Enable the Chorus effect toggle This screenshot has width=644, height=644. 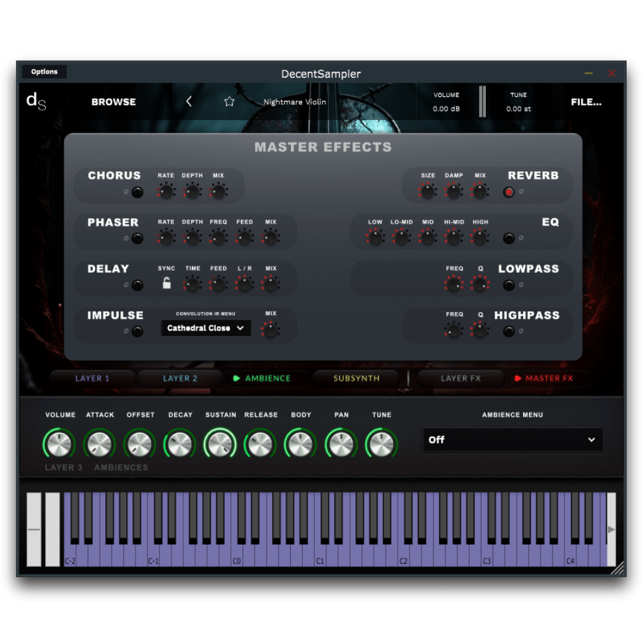(x=137, y=192)
